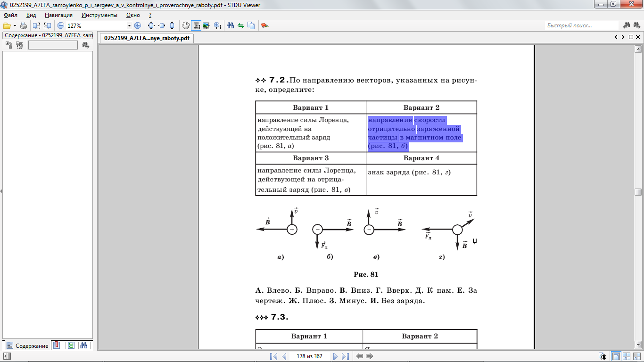This screenshot has width=644, height=362.
Task: Activate the Hand pan tool
Action: 186,25
